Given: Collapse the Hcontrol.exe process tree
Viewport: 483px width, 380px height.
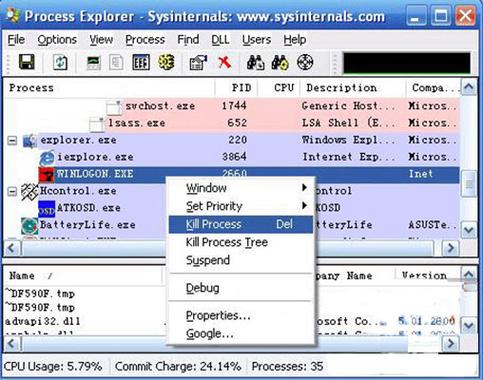Looking at the screenshot, I should click(12, 191).
